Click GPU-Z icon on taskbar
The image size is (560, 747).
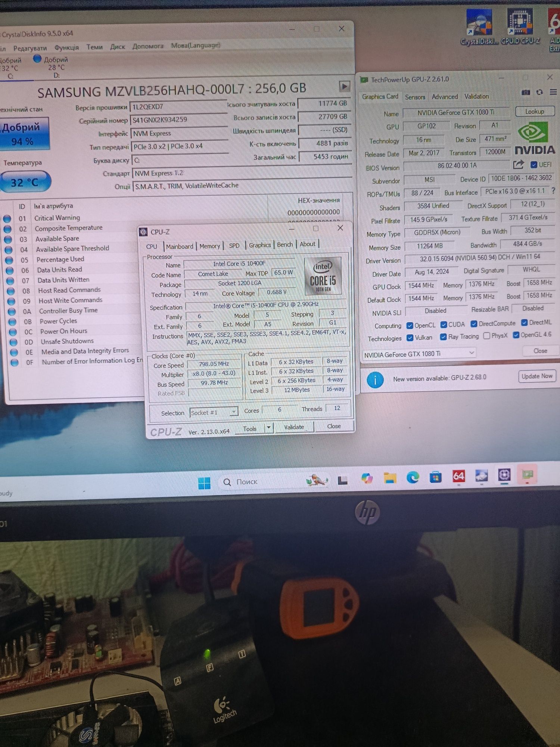(x=527, y=474)
